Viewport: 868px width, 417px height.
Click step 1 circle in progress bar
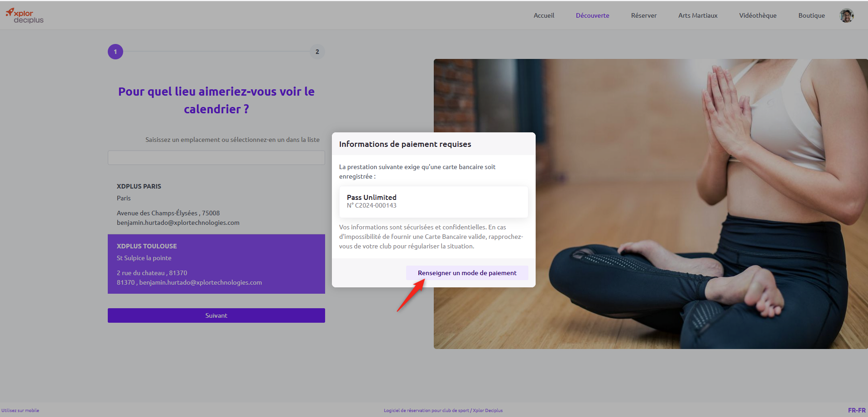point(115,52)
